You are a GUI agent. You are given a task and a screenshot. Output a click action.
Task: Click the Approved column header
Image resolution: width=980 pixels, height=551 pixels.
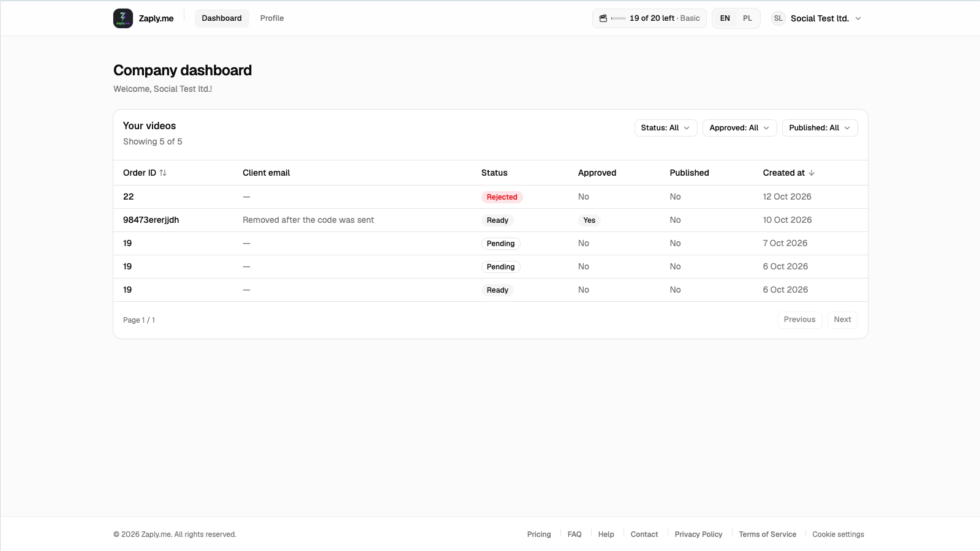pos(597,173)
